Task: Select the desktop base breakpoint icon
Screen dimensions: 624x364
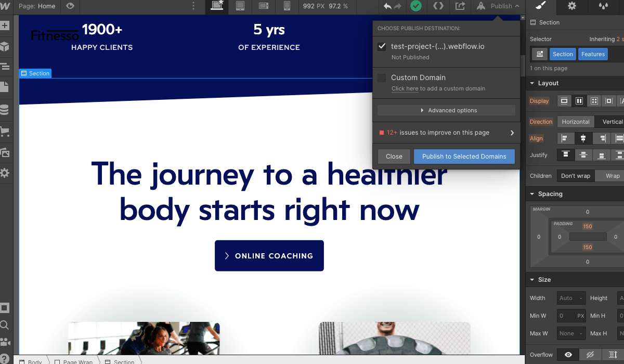Action: (x=217, y=6)
